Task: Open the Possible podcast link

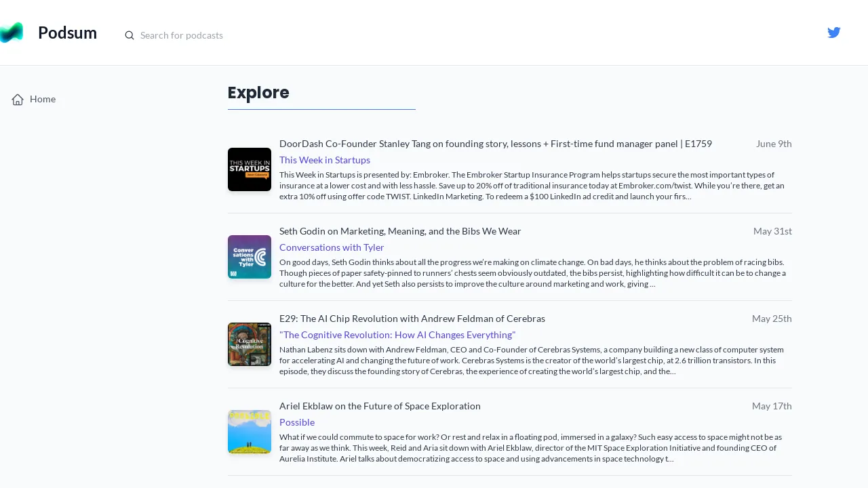Action: tap(297, 422)
